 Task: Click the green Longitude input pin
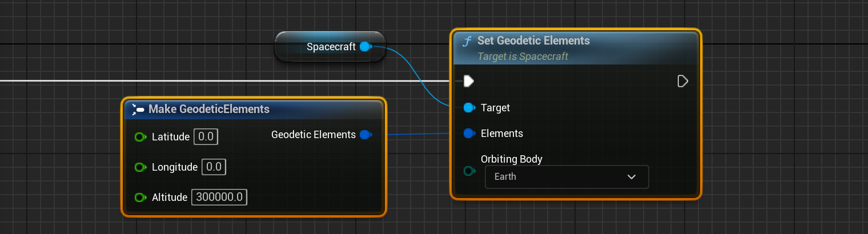pyautogui.click(x=140, y=167)
